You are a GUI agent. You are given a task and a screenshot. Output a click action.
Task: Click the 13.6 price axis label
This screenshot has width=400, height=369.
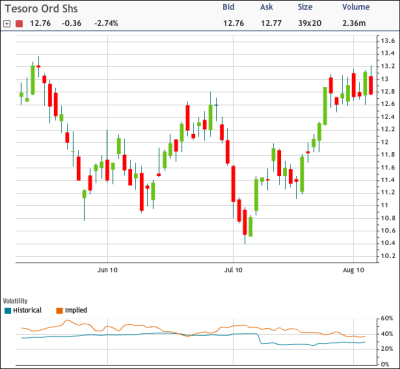click(x=388, y=41)
